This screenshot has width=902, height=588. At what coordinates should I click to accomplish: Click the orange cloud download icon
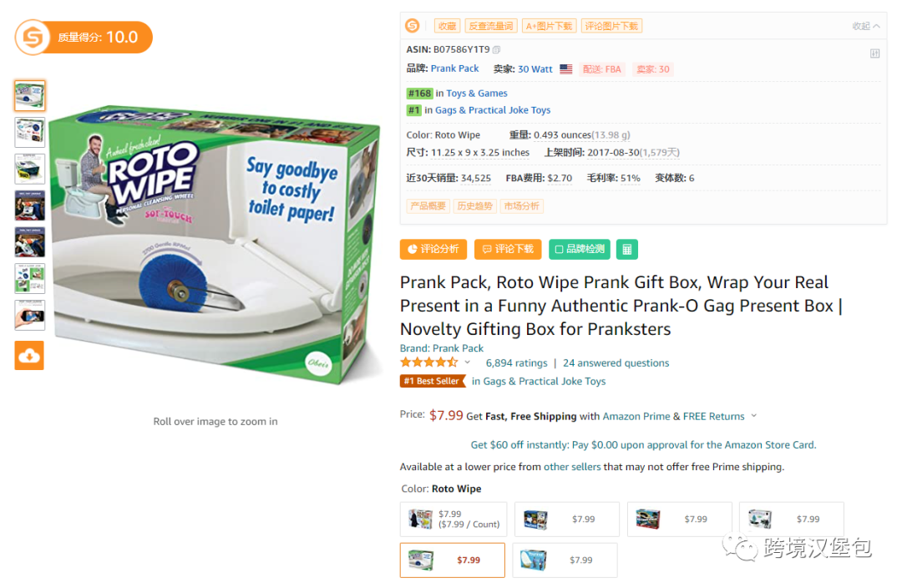click(x=29, y=356)
